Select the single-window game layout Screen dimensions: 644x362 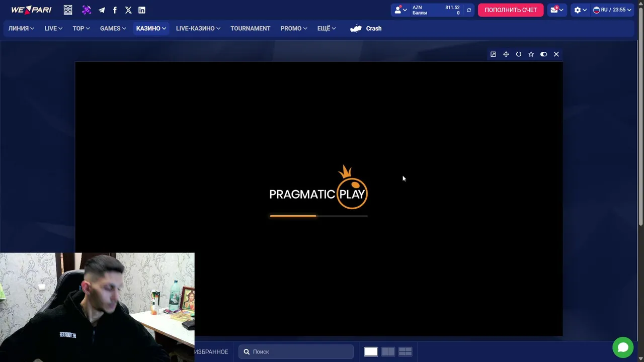[371, 352]
